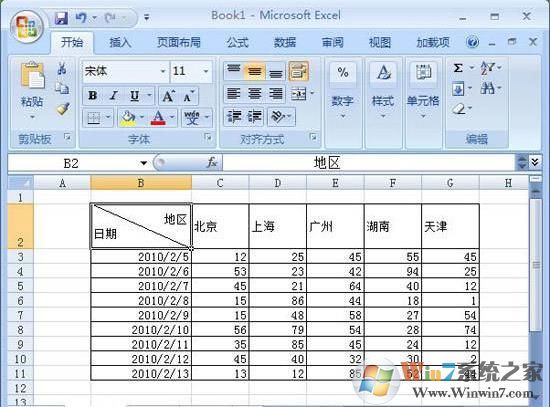The image size is (550, 407).
Task: Toggle Wrap Text button
Action: (x=299, y=71)
